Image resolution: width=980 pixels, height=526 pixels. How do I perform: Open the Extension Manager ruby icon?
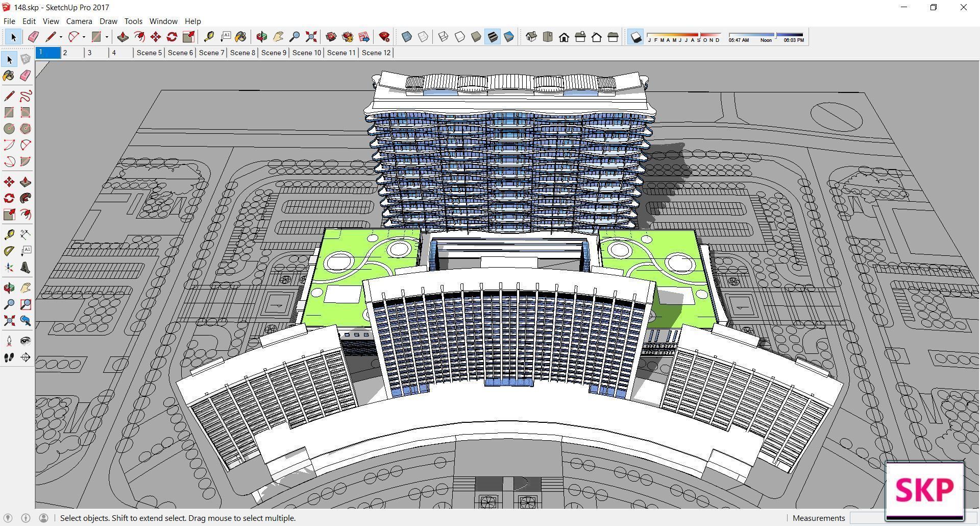384,37
